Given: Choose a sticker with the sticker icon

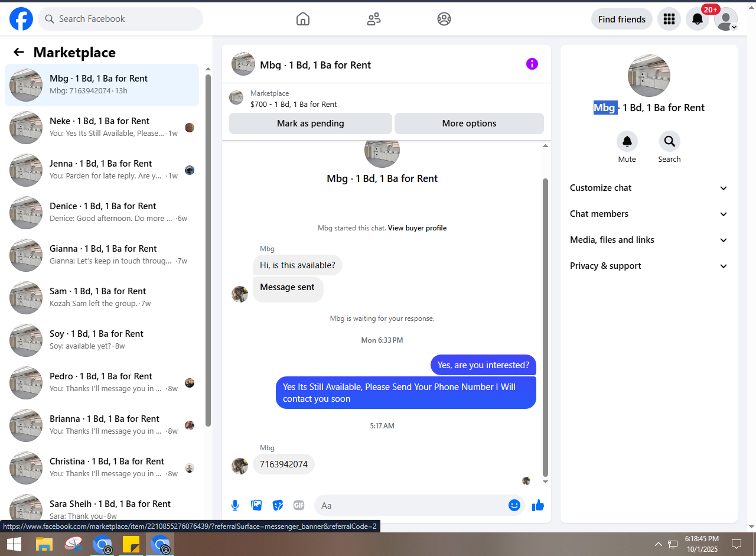Looking at the screenshot, I should (278, 505).
